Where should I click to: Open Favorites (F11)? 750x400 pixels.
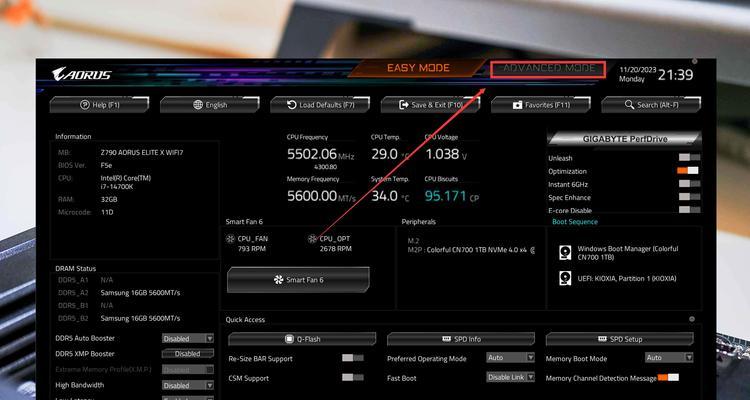pyautogui.click(x=541, y=105)
